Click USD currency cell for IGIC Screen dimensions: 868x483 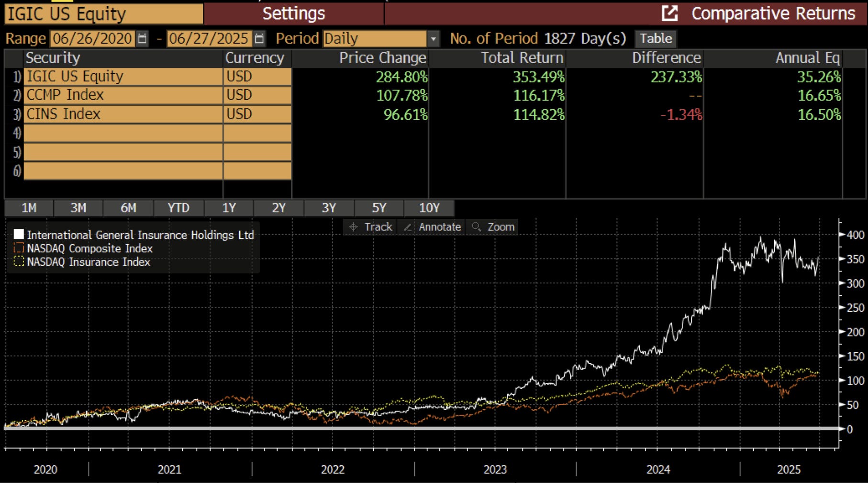(x=257, y=77)
